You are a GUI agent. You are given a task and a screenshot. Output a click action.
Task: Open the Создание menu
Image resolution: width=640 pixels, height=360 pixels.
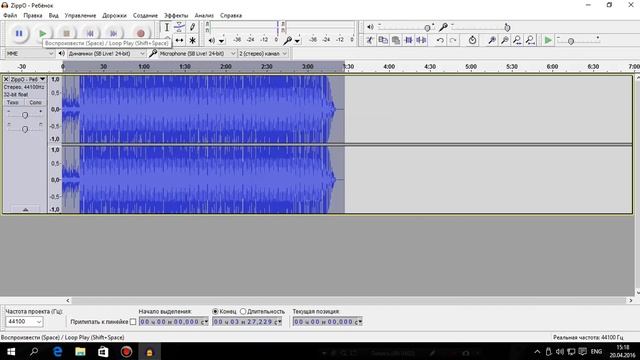click(x=145, y=16)
